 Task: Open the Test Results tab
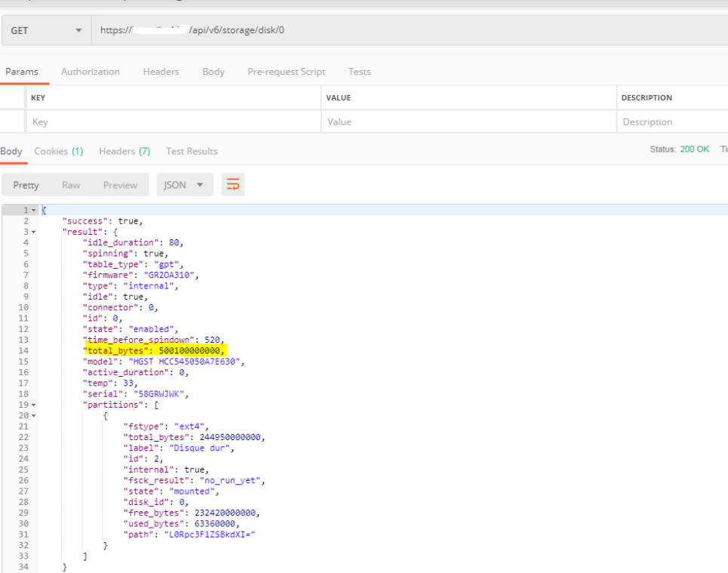192,151
